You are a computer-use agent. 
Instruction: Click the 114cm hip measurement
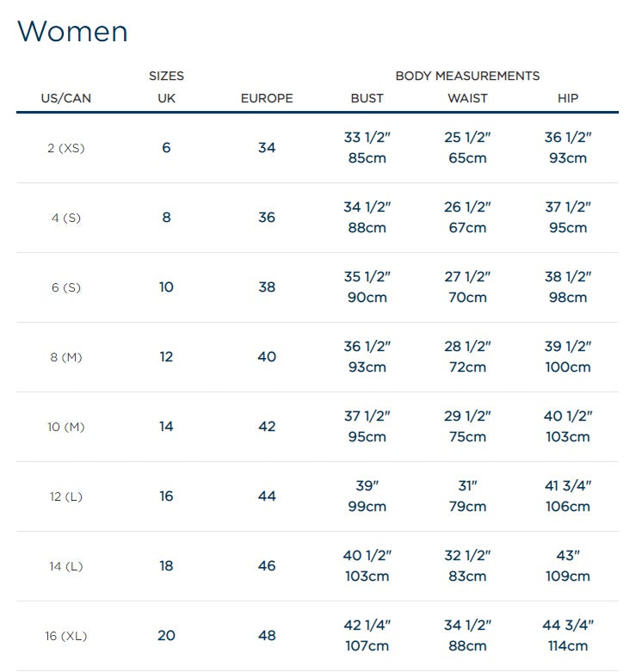click(568, 646)
